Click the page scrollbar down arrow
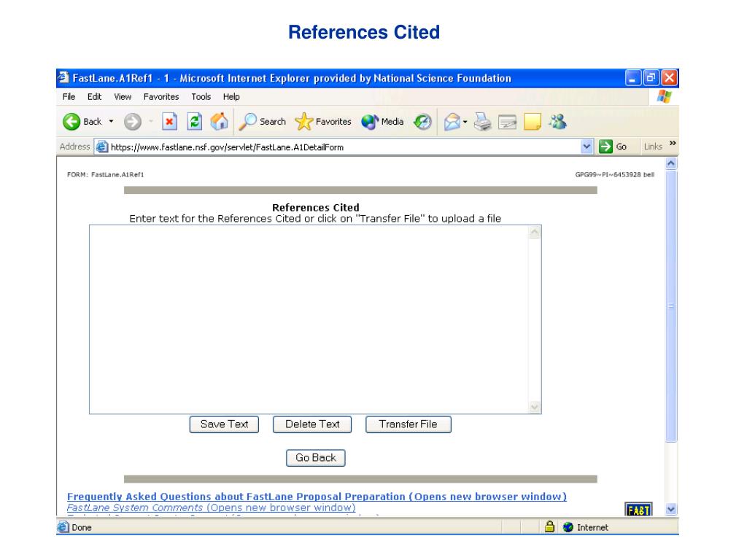 coord(671,509)
